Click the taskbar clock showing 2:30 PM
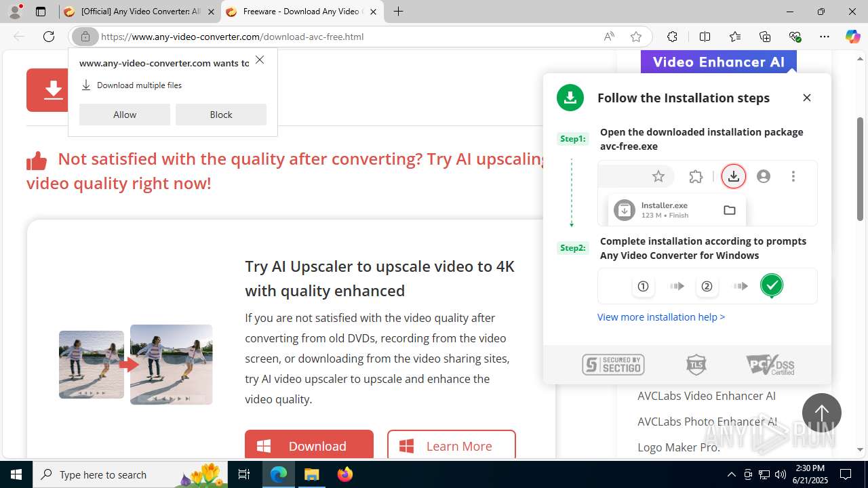Screen dimensions: 868x488 click(x=810, y=474)
